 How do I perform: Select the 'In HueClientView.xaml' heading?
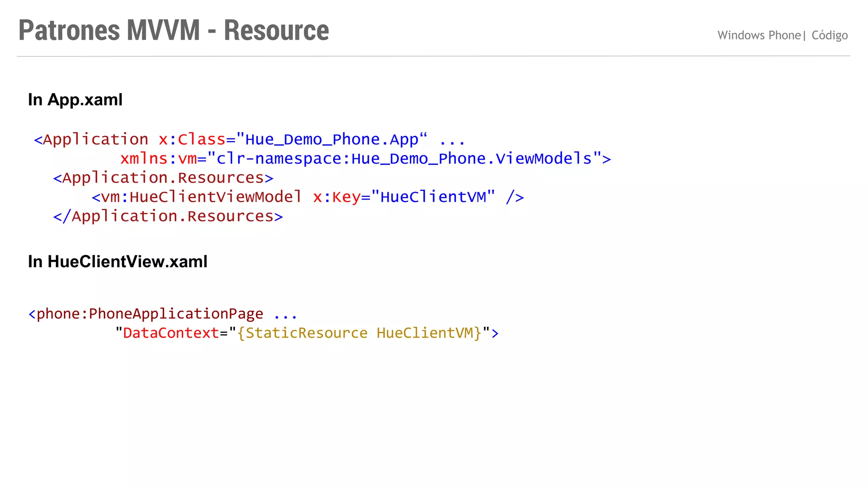(x=118, y=262)
